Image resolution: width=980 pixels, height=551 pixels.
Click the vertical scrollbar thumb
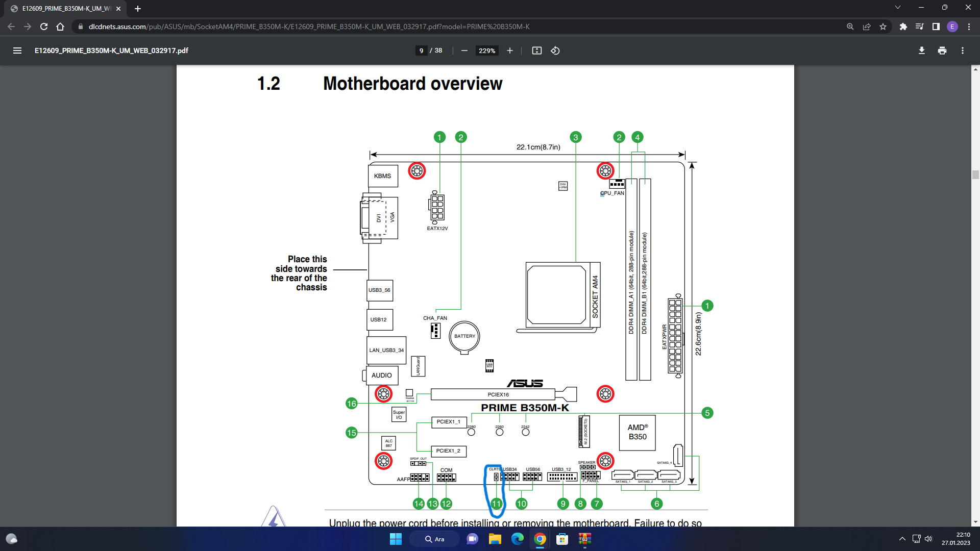point(975,175)
